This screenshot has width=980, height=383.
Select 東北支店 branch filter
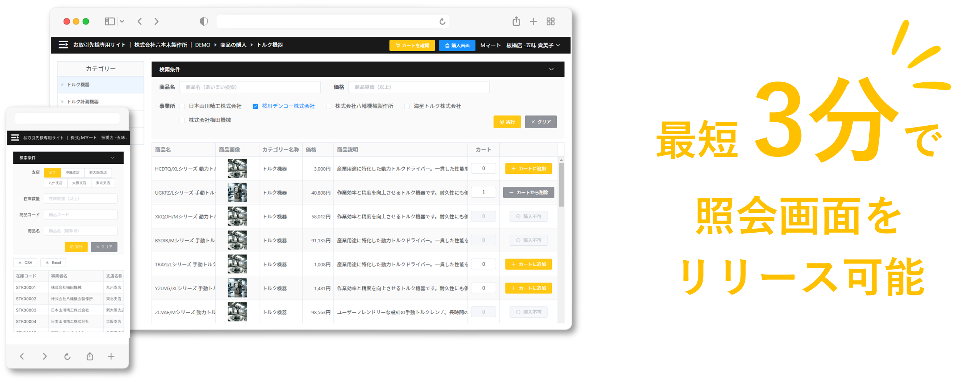[x=103, y=183]
